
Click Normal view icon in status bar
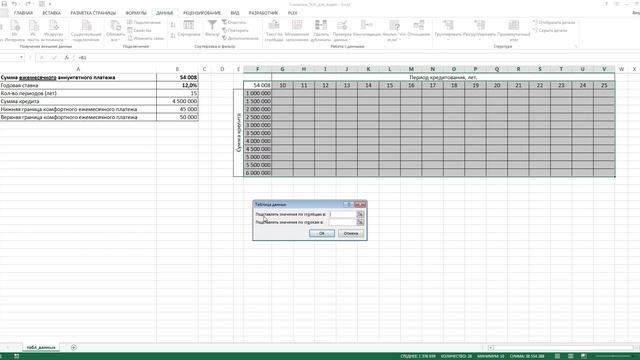tap(558, 356)
